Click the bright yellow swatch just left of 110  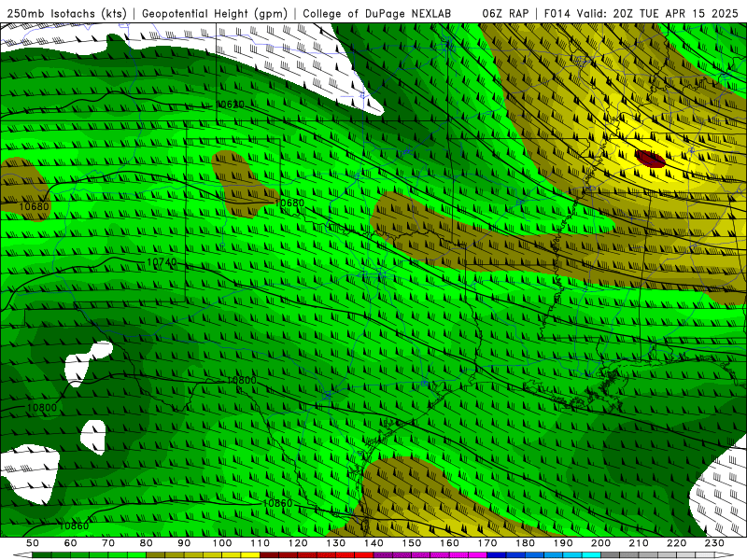tap(250, 555)
